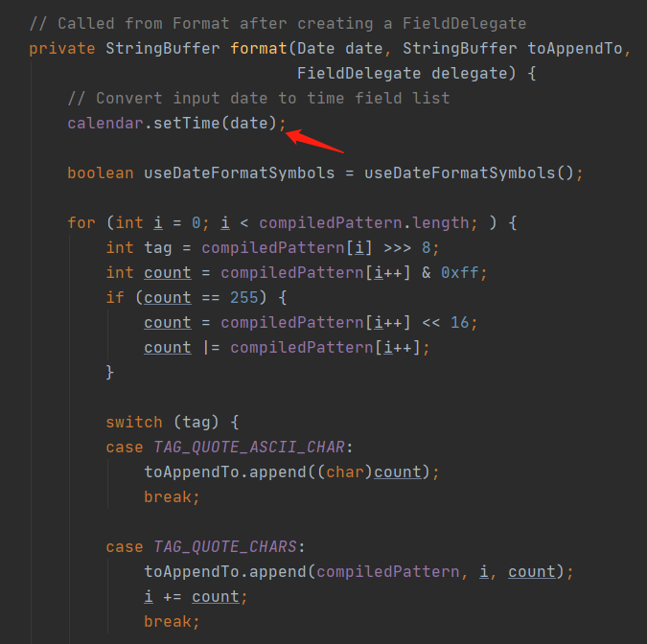Click the 'Called from Format' comment line
Screen dimensions: 647x644
[x=278, y=24]
